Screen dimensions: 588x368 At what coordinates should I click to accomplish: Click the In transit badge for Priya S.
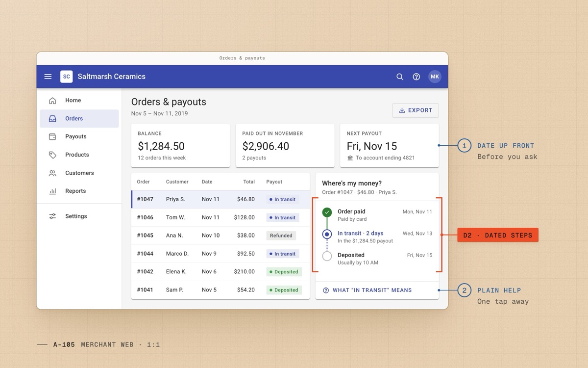[x=283, y=200]
